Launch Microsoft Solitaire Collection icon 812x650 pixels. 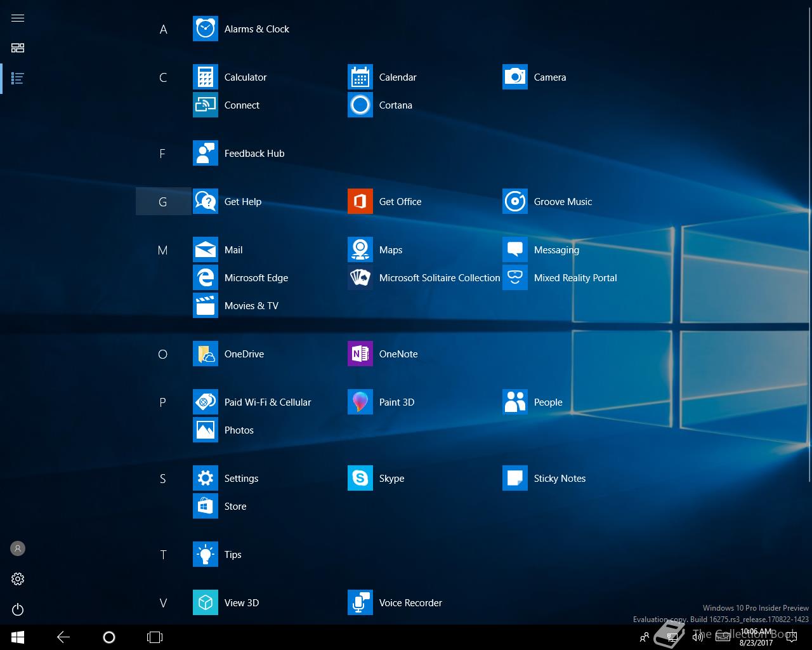360,277
